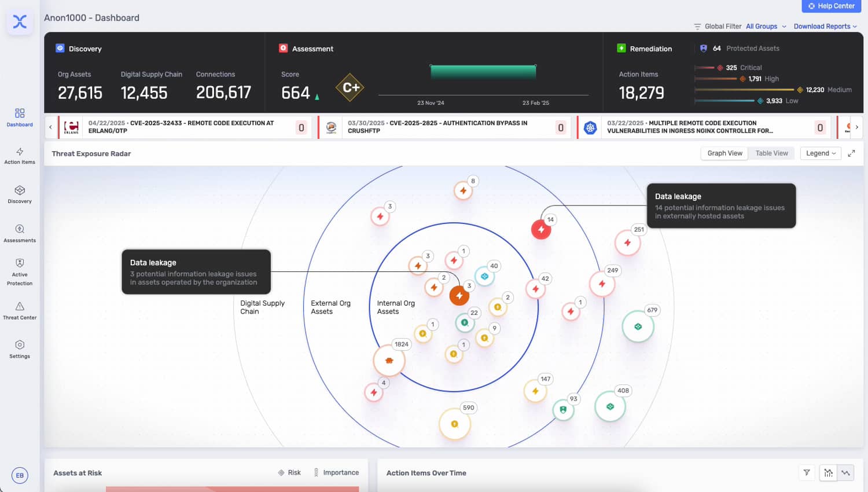Click the Erlang logo in alerts ticker
The image size is (868, 492).
pyautogui.click(x=72, y=127)
